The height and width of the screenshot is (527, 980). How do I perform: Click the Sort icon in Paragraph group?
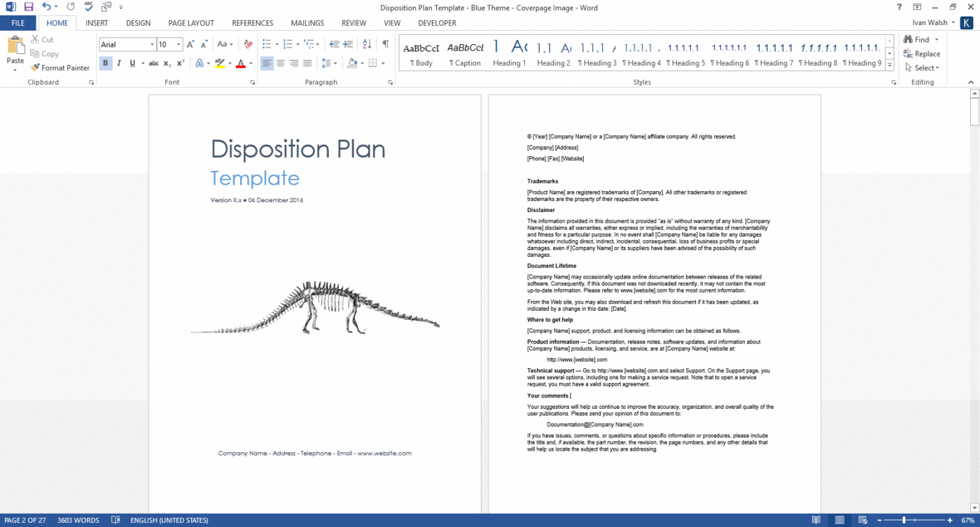(x=366, y=43)
